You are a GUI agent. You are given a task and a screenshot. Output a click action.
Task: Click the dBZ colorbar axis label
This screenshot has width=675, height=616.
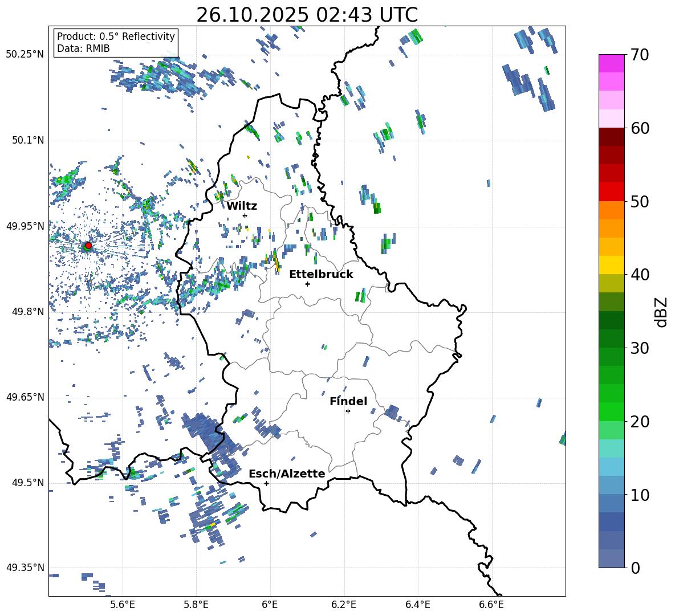pyautogui.click(x=661, y=312)
